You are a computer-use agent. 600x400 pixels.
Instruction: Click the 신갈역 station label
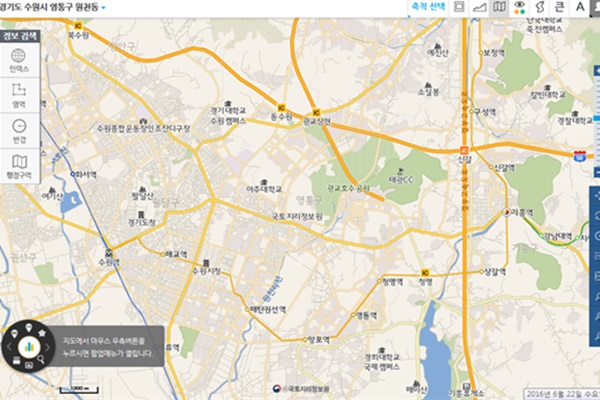(504, 167)
